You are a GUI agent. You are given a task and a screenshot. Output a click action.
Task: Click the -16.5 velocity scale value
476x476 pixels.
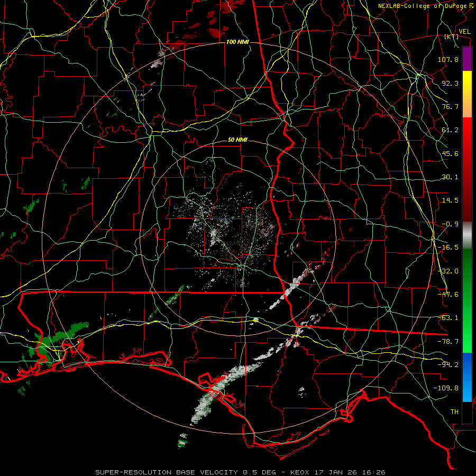[x=448, y=248]
